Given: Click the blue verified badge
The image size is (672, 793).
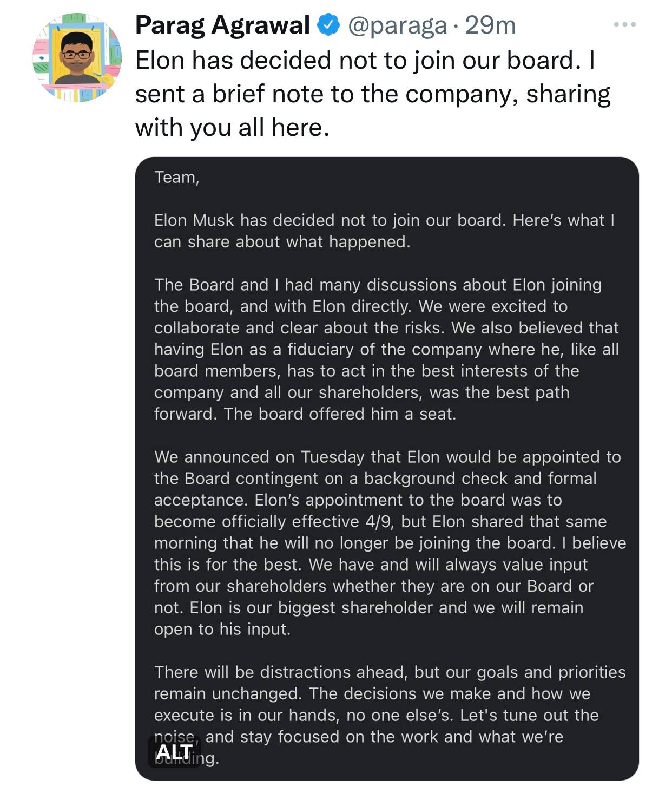Looking at the screenshot, I should pyautogui.click(x=328, y=25).
